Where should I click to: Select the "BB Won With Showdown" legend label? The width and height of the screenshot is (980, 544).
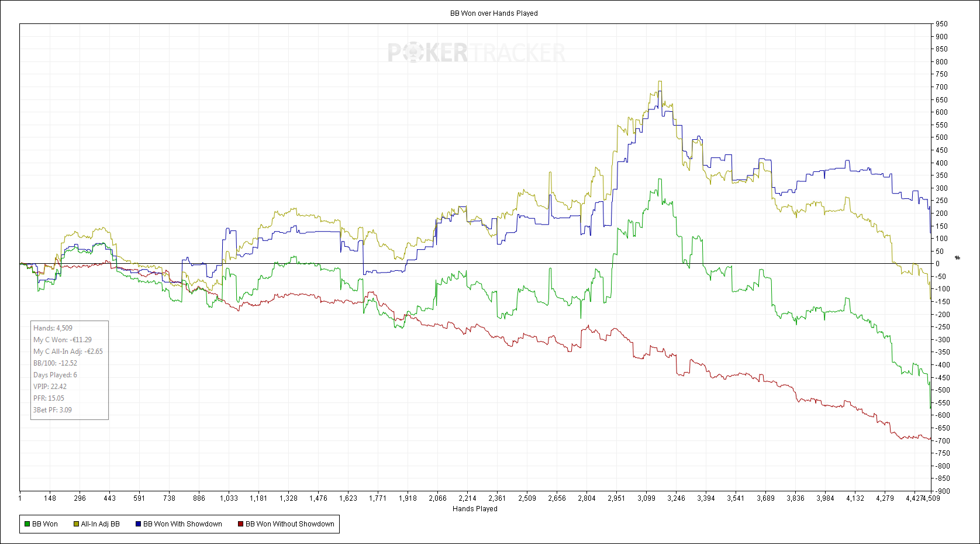[x=182, y=524]
